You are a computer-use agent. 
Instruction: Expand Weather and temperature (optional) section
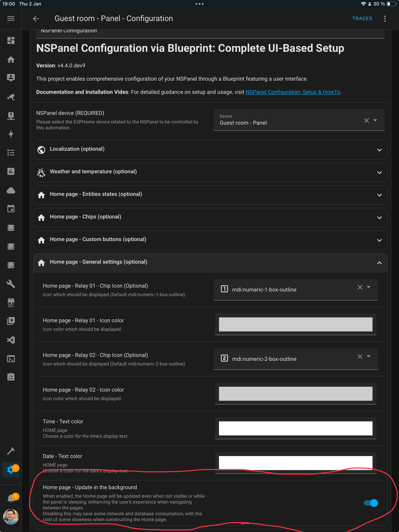coord(380,173)
